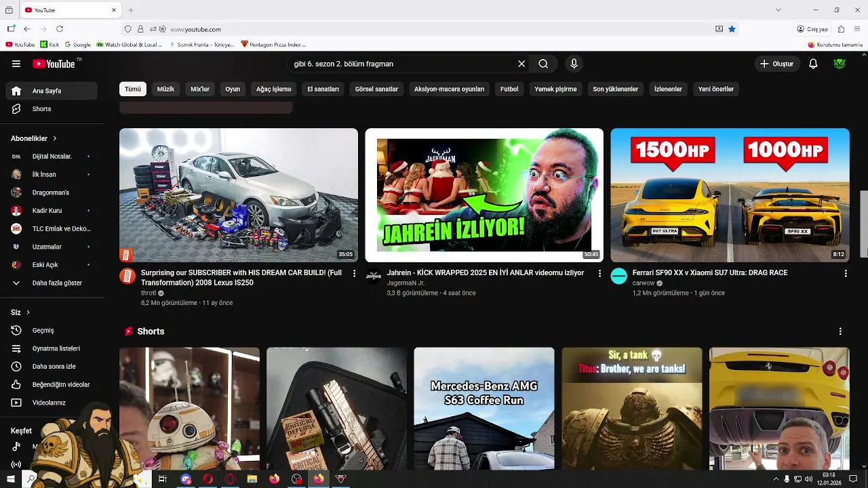Open the Brother, we are tanks short
This screenshot has width=868, height=488.
click(632, 409)
